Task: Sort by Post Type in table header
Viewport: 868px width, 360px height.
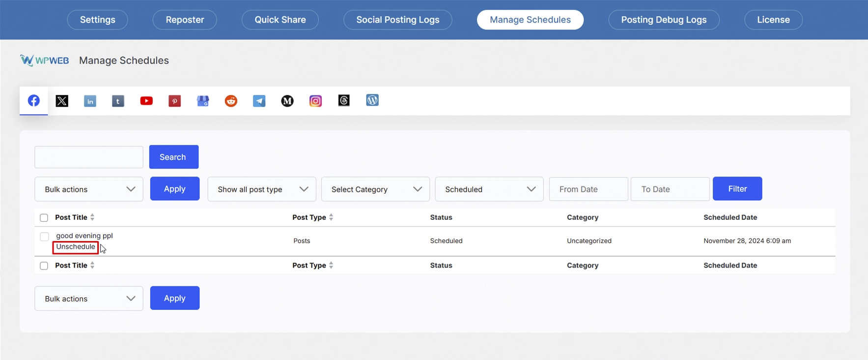Action: coord(313,217)
